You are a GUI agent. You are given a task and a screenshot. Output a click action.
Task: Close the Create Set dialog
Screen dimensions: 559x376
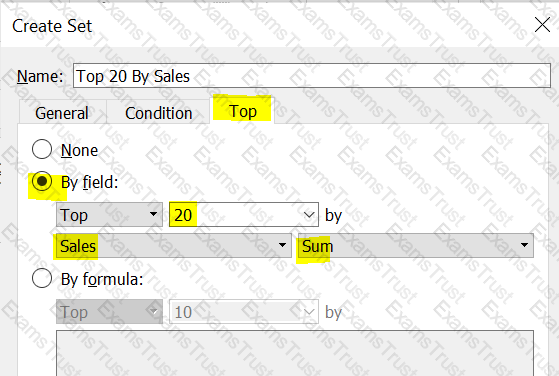pyautogui.click(x=542, y=25)
